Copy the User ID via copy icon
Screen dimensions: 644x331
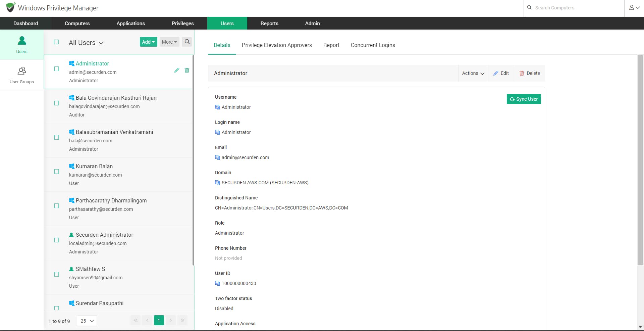point(217,283)
